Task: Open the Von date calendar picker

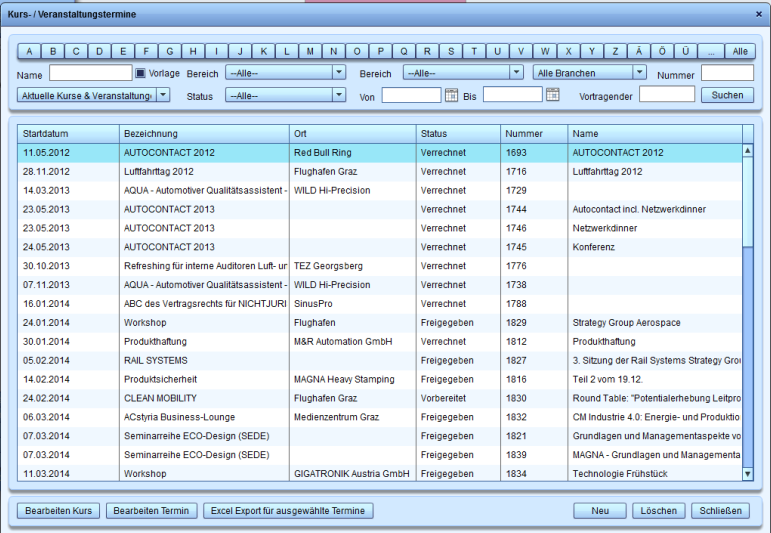Action: (x=451, y=95)
